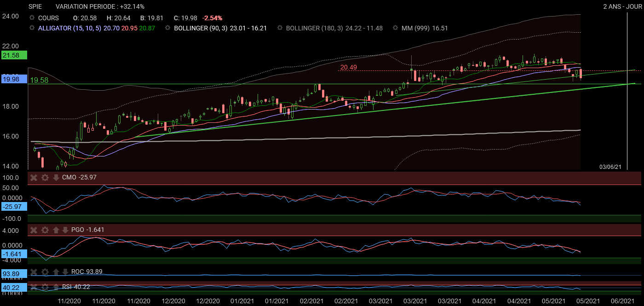Click the PGO -1.641 panel title
The height and width of the screenshot is (306, 644).
pyautogui.click(x=88, y=230)
